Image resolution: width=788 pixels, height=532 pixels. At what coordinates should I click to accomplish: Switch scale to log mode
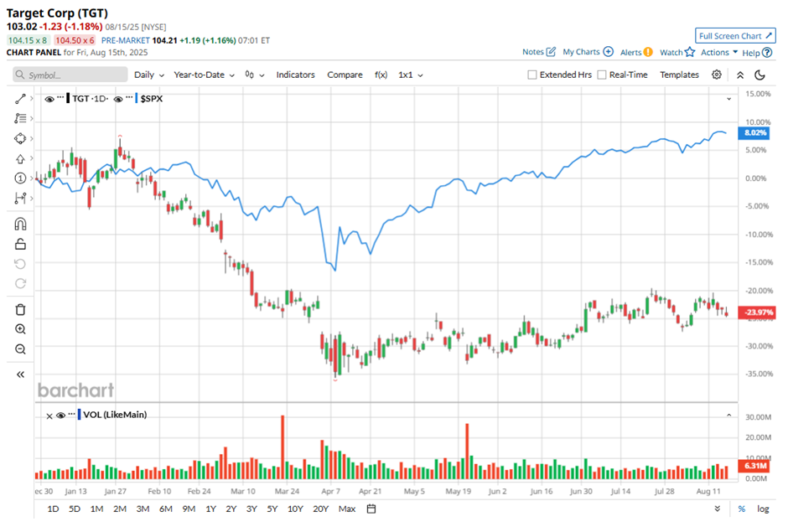763,509
